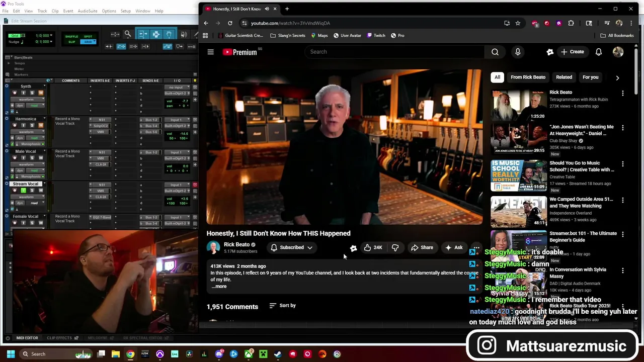Enable Spot edit mode
The width and height of the screenshot is (644, 362).
[88, 37]
